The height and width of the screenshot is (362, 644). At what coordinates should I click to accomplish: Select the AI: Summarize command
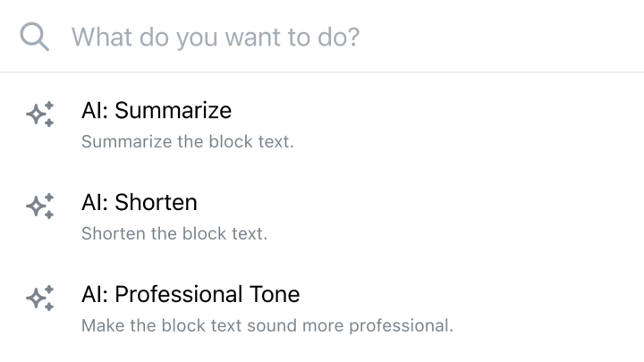tap(322, 125)
